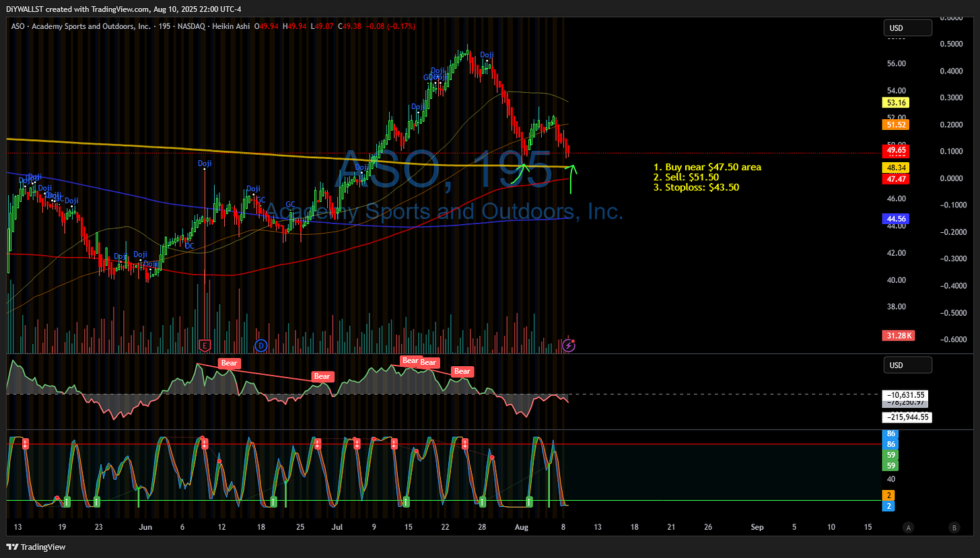Toggle the A auto-scale button
The width and height of the screenshot is (980, 558).
coord(909,527)
